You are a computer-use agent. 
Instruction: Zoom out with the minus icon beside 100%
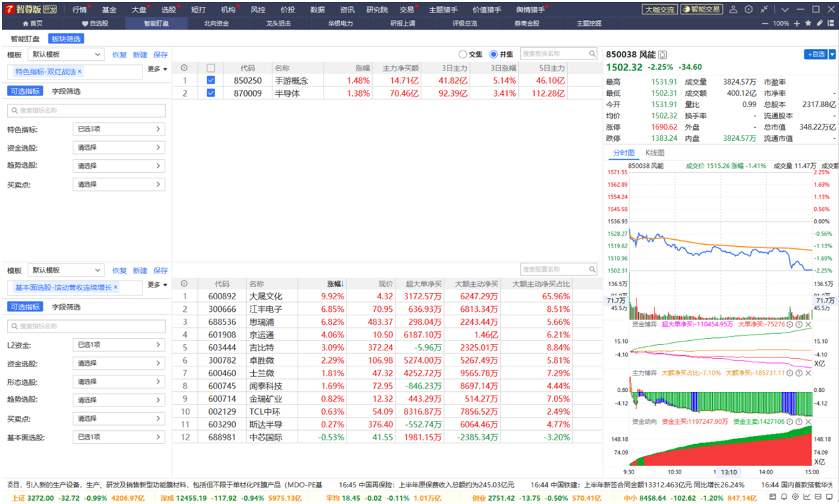[x=765, y=24]
